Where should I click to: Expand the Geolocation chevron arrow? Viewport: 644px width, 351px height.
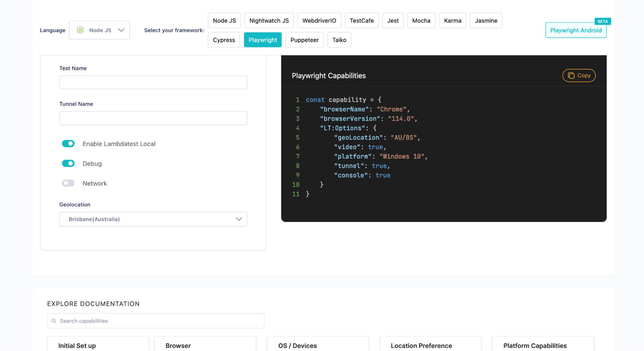tap(239, 219)
